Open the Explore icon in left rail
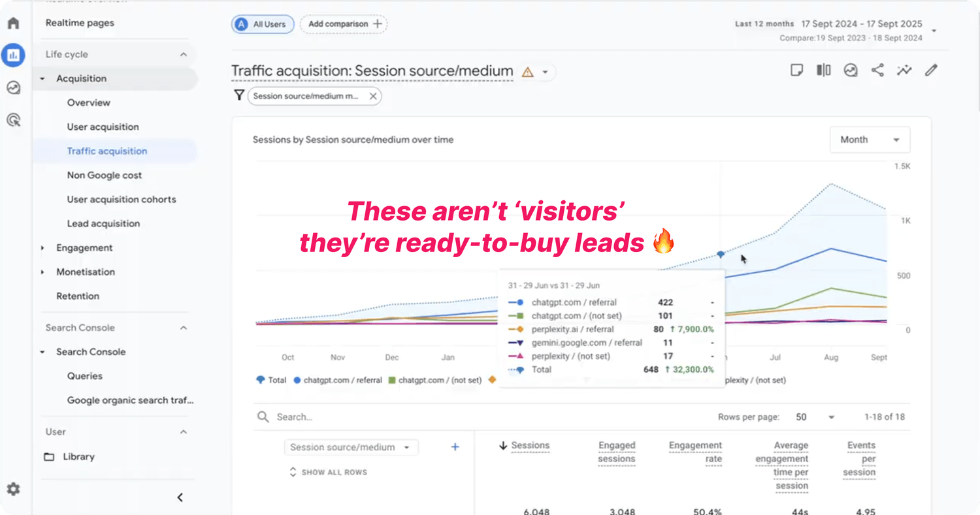Viewport: 980px width, 515px height. coord(13,87)
